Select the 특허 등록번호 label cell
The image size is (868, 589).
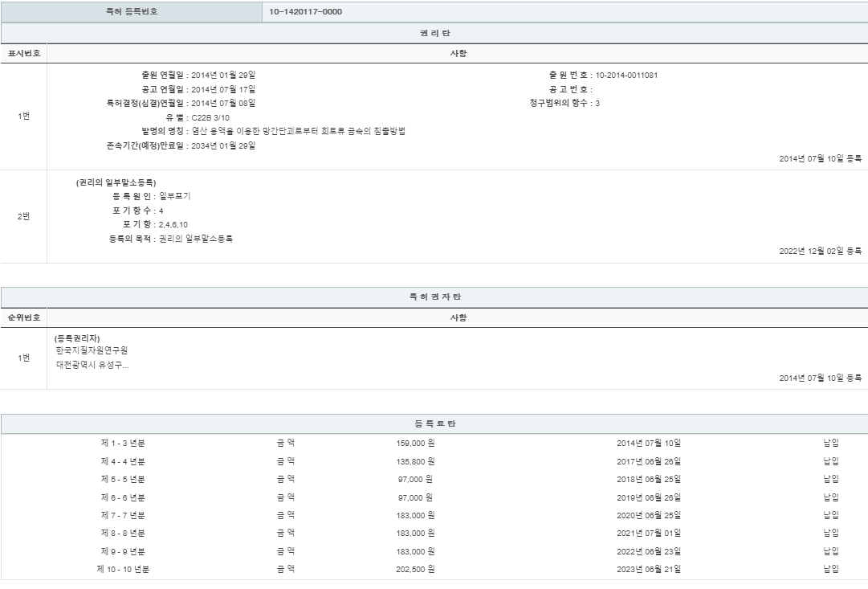132,11
